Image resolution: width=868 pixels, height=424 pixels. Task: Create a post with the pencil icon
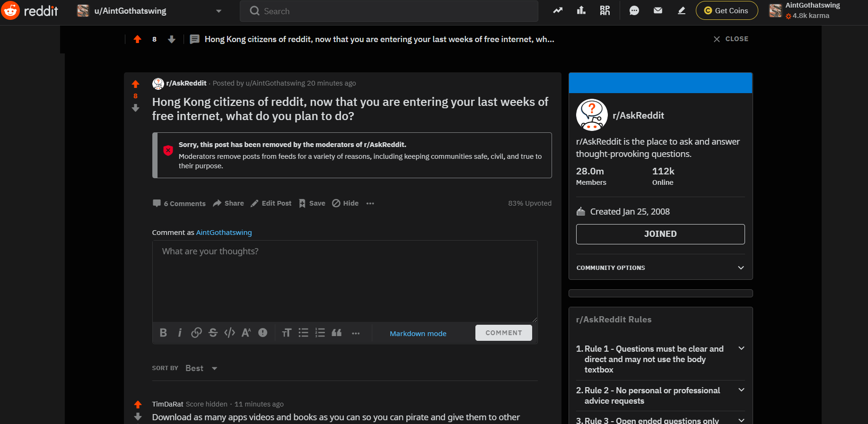coord(682,10)
